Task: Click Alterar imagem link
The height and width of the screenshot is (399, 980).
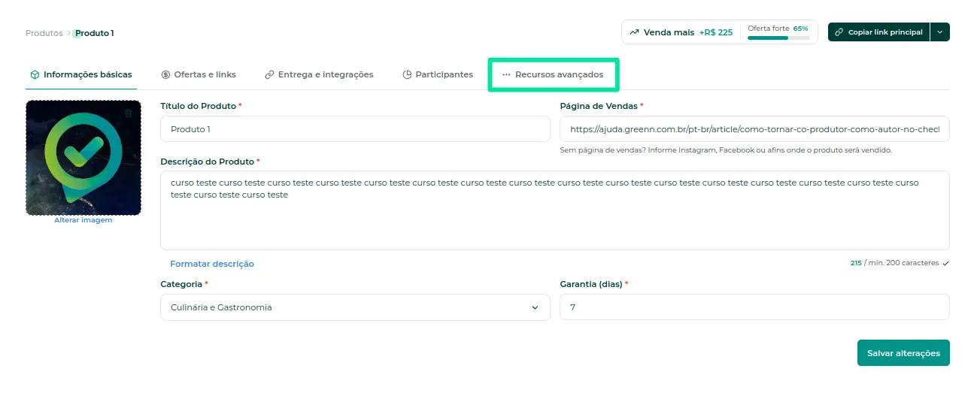Action: [x=83, y=220]
